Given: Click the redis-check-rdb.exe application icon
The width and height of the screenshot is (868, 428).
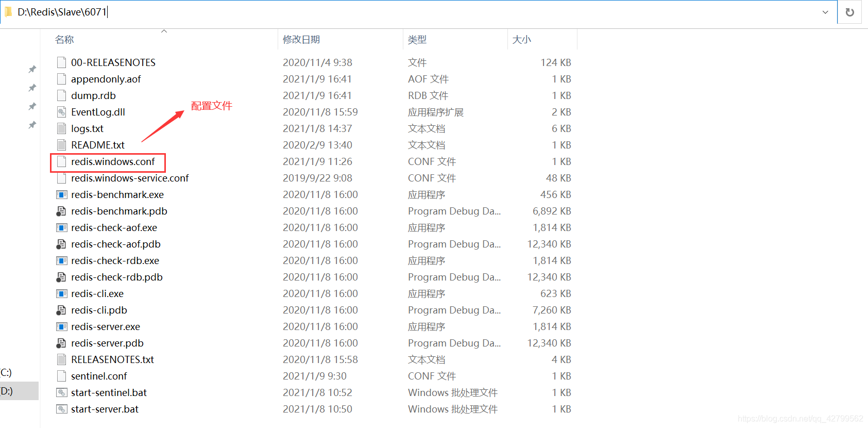Looking at the screenshot, I should (x=61, y=260).
